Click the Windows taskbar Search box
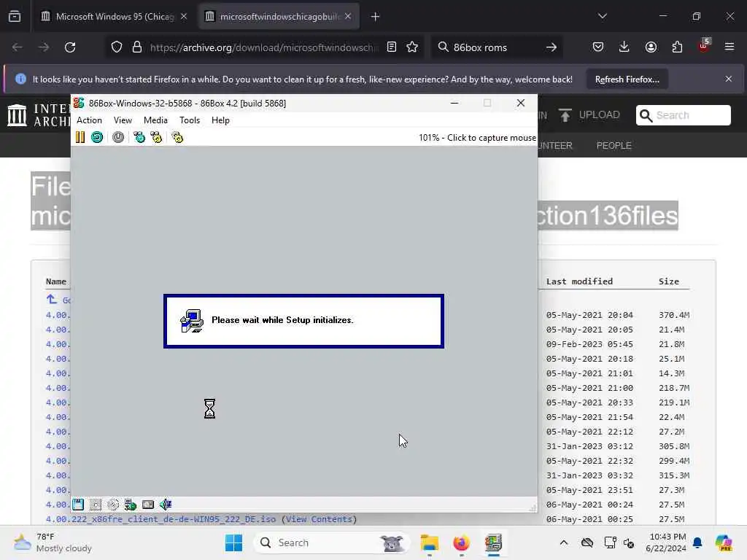The height and width of the screenshot is (560, 747). point(332,542)
